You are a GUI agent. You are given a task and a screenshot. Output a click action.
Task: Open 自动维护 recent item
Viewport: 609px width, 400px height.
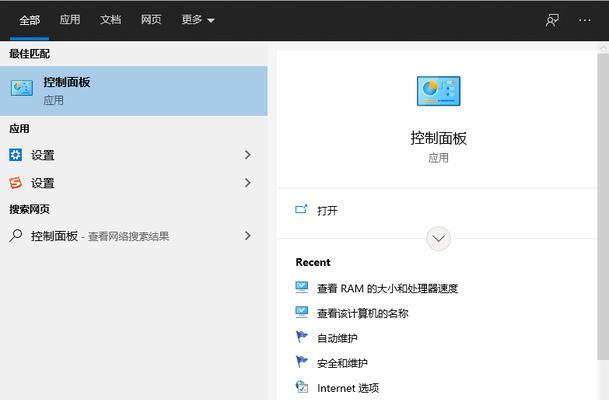tap(337, 338)
